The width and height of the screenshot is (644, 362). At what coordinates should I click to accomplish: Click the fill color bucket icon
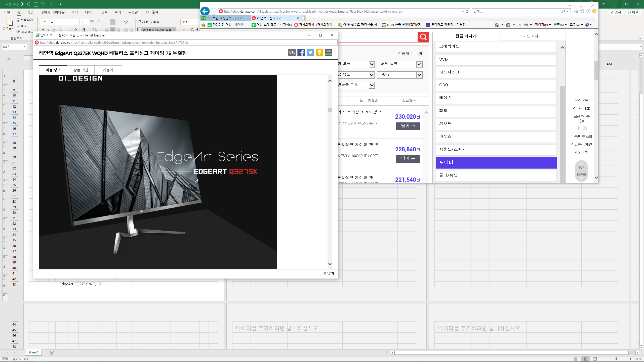tap(75, 30)
